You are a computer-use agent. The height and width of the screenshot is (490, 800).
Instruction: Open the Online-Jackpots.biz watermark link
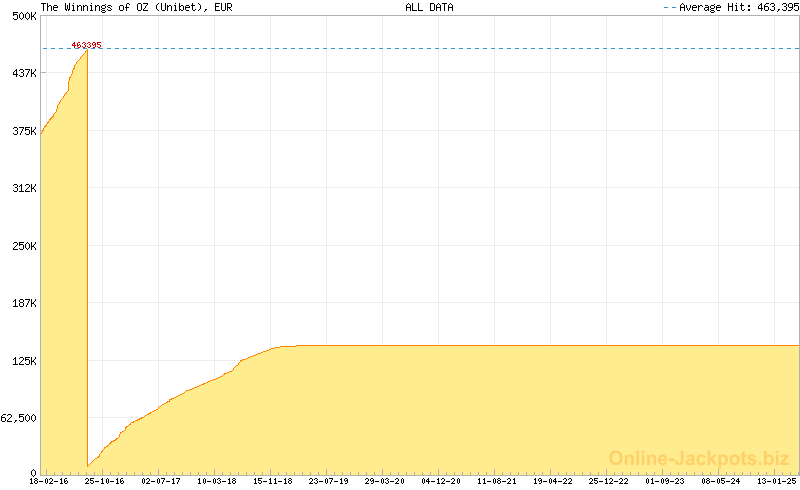[x=699, y=458]
